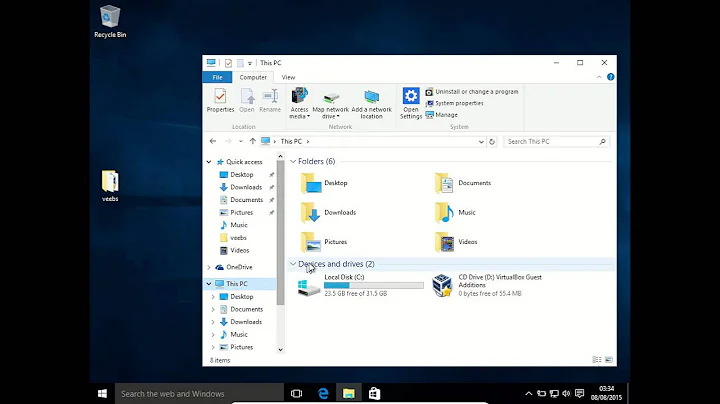Collapse the Devices and drives group

(x=293, y=264)
